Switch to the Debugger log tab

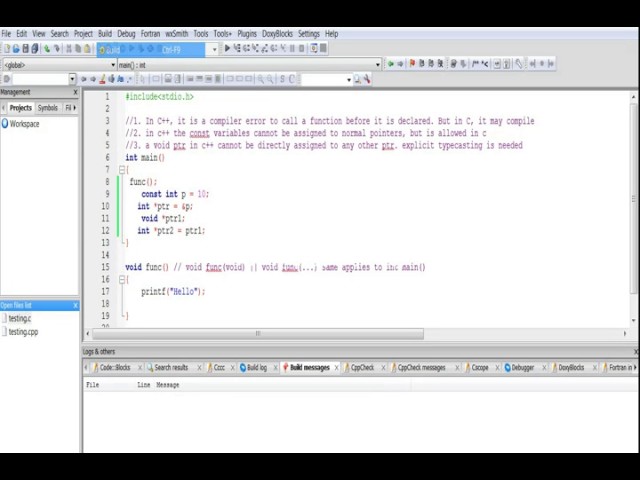tap(522, 367)
